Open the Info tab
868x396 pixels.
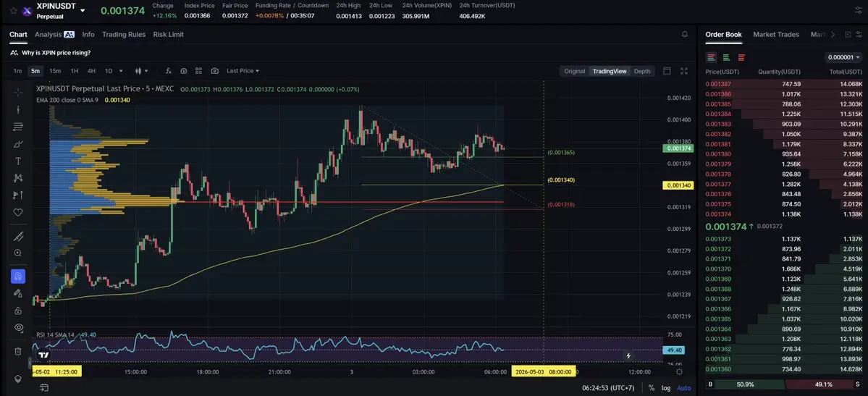pyautogui.click(x=88, y=34)
